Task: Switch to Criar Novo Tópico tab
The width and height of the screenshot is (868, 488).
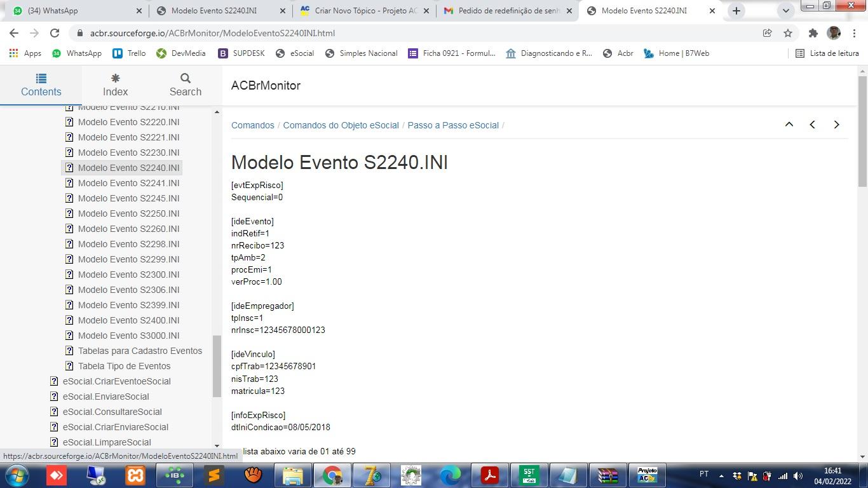Action: [x=365, y=11]
